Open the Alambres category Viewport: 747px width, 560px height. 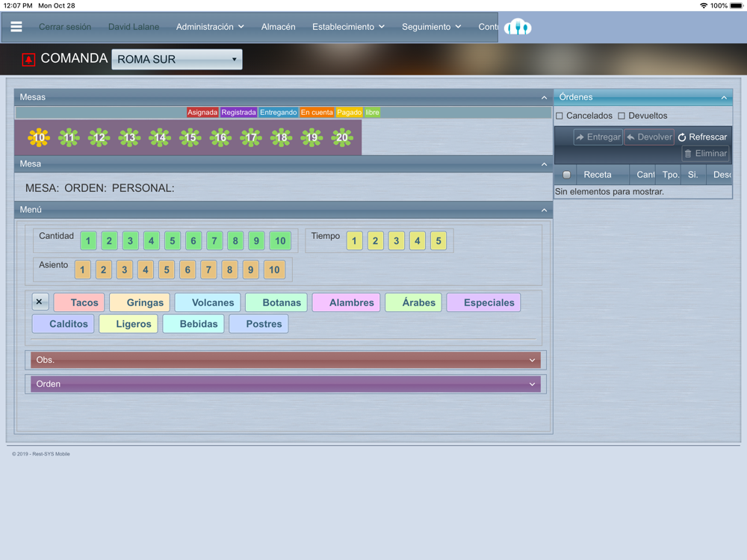346,303
